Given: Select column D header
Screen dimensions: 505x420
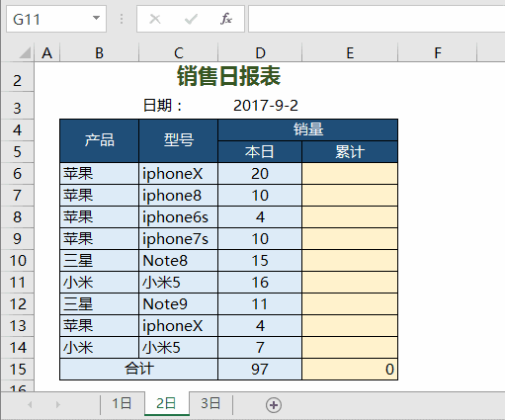Looking at the screenshot, I should (260, 52).
